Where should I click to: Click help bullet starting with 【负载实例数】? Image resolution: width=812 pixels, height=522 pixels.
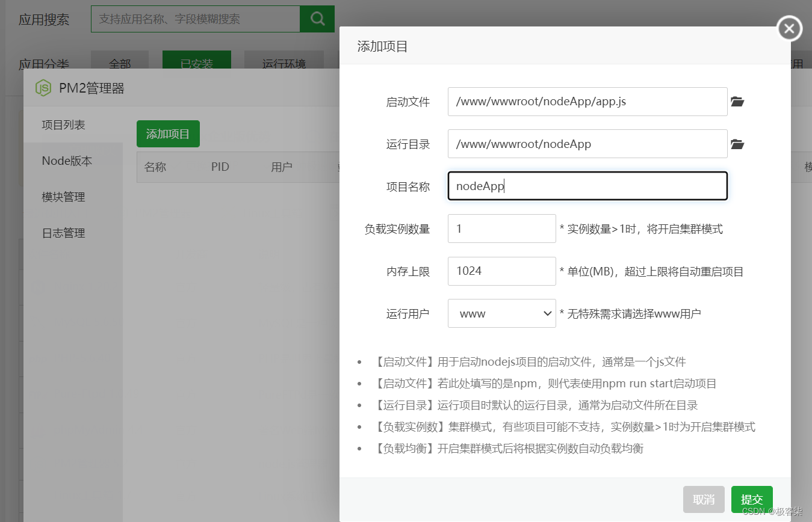tap(564, 427)
